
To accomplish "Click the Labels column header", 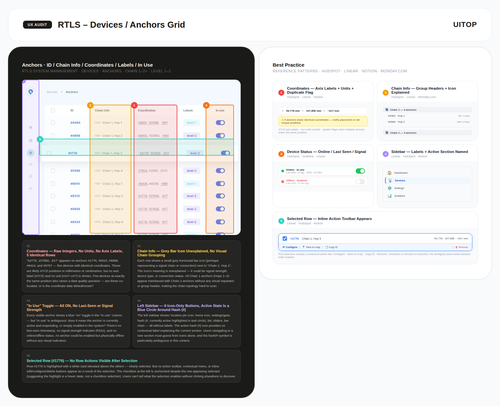I will tap(188, 110).
